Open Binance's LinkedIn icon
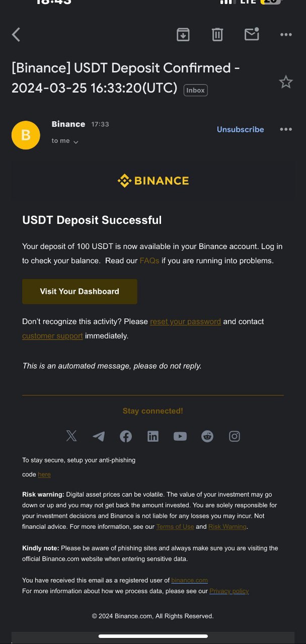Viewport: 306px width, 644px height. click(x=153, y=436)
